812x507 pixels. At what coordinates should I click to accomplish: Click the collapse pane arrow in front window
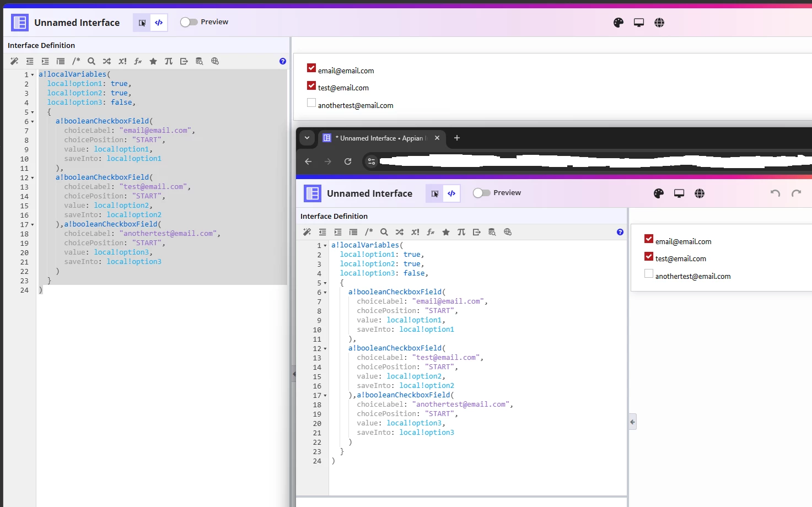pyautogui.click(x=632, y=422)
